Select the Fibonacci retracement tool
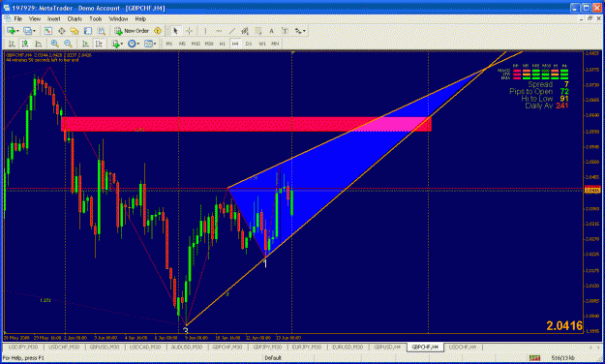The width and height of the screenshot is (605, 364). pyautogui.click(x=257, y=31)
